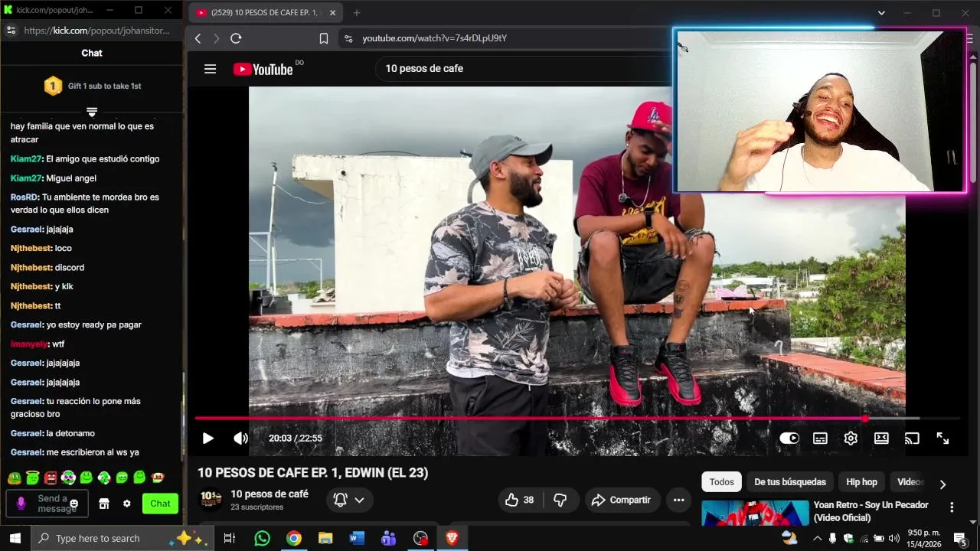Play the paused YouTube video

click(207, 439)
